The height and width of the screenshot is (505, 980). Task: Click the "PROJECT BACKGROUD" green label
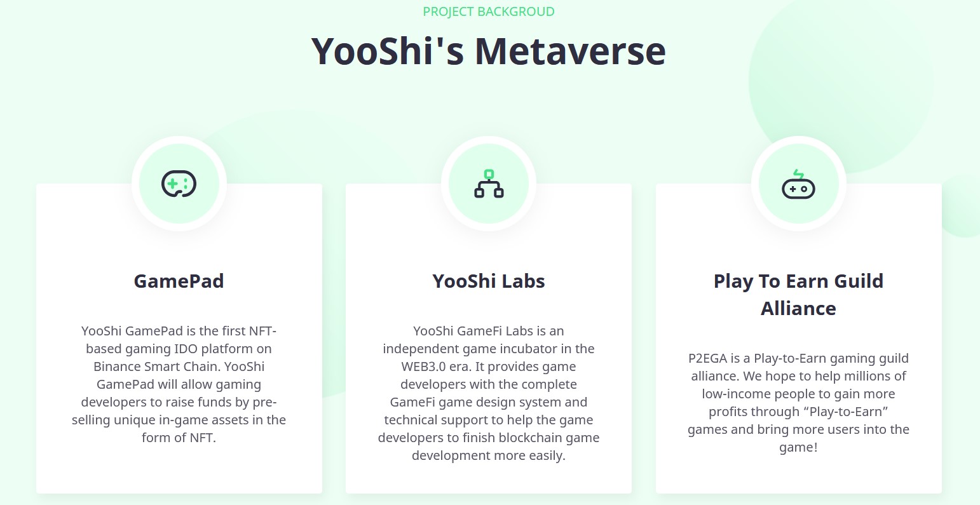(489, 11)
